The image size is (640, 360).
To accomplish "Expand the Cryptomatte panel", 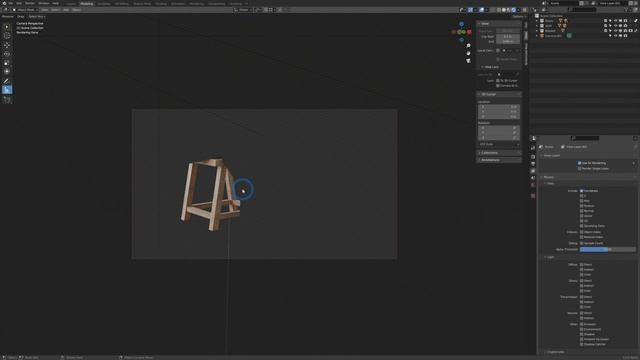I will [555, 352].
